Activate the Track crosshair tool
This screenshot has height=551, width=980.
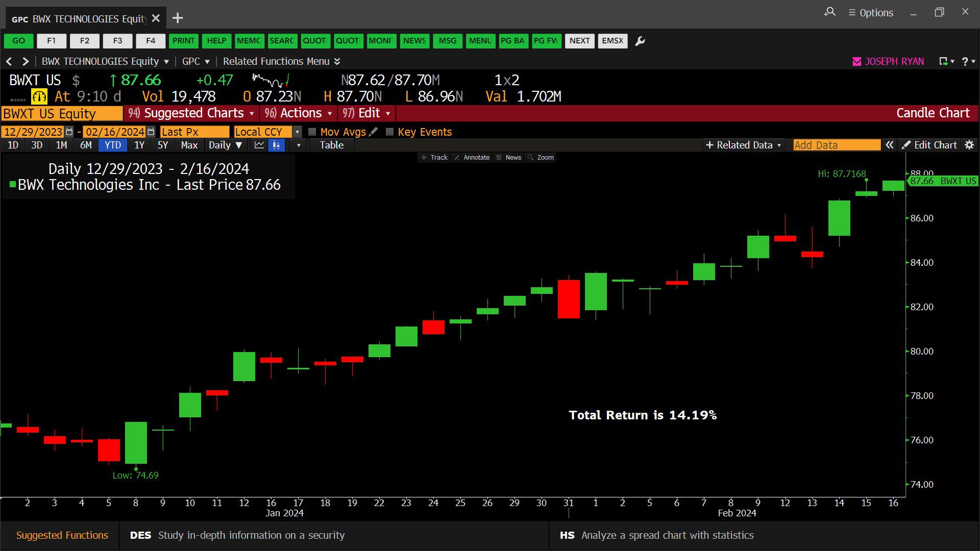434,158
